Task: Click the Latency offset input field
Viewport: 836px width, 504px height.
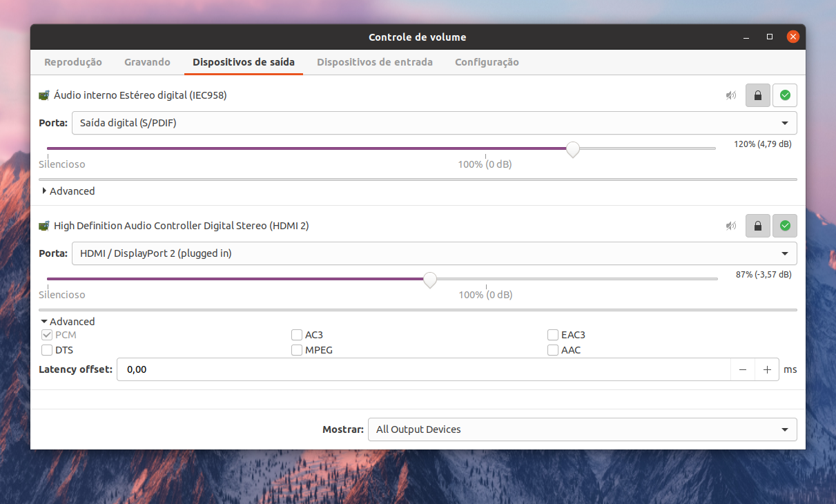Action: [x=423, y=369]
